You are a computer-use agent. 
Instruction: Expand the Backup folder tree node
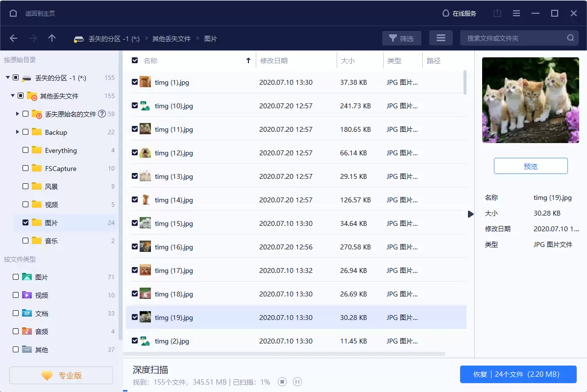tap(18, 132)
